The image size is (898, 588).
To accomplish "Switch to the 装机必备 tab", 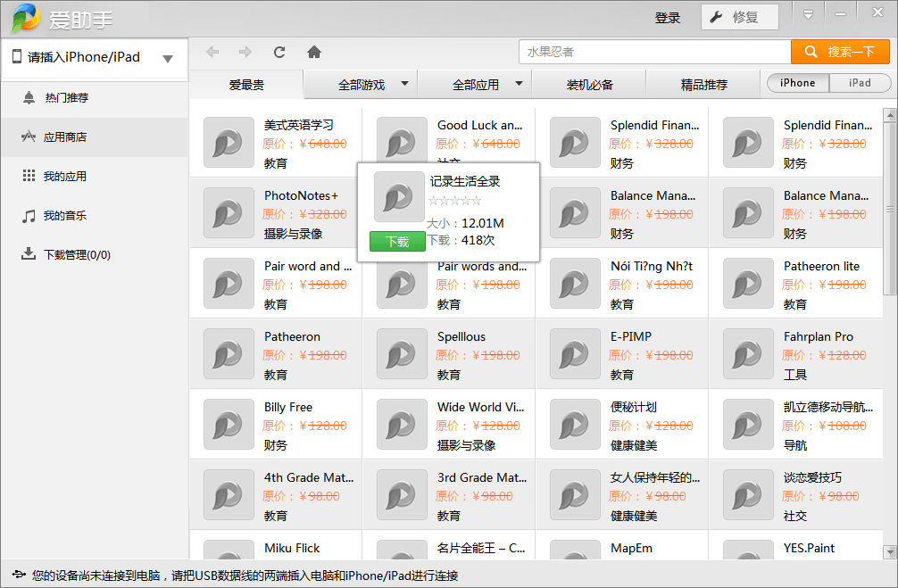I will tap(589, 85).
